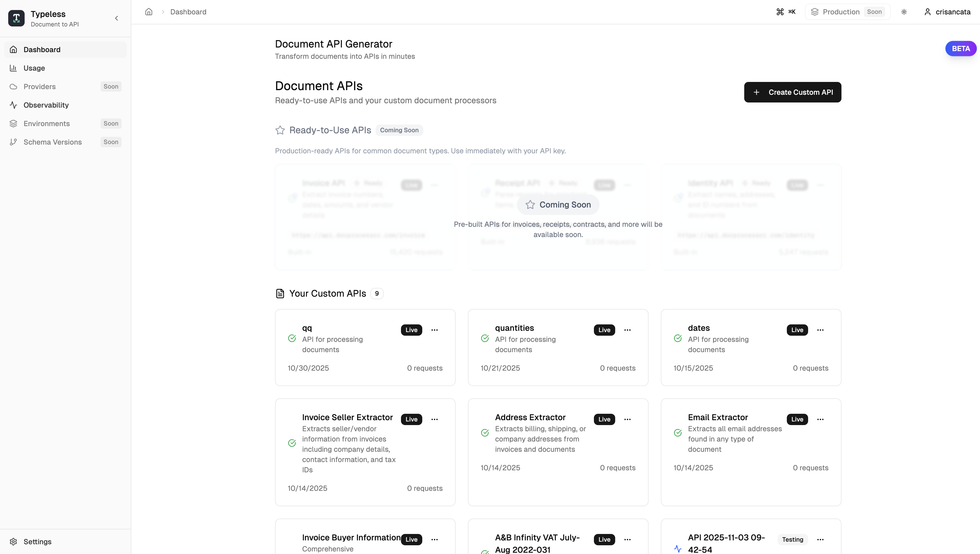Click the home breadcrumb icon

coord(148,12)
